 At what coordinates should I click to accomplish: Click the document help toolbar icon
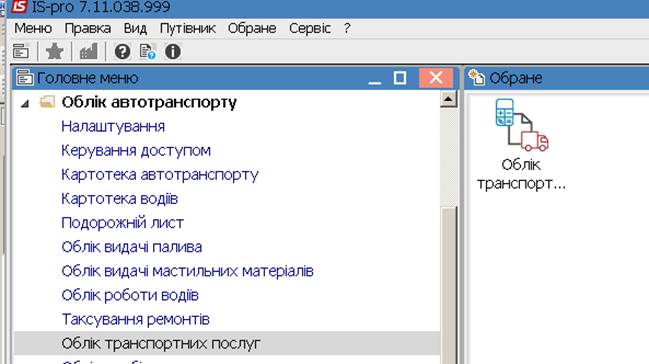click(x=147, y=52)
